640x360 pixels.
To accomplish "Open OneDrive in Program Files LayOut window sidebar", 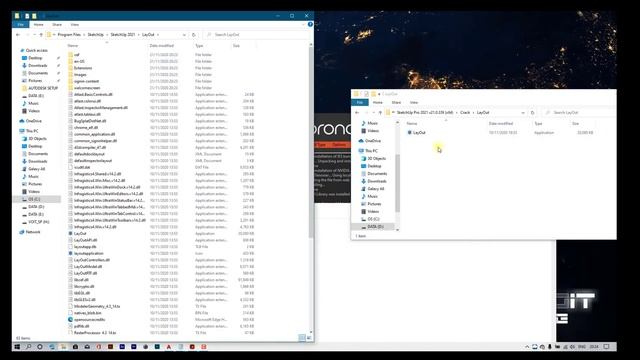I will [33, 121].
